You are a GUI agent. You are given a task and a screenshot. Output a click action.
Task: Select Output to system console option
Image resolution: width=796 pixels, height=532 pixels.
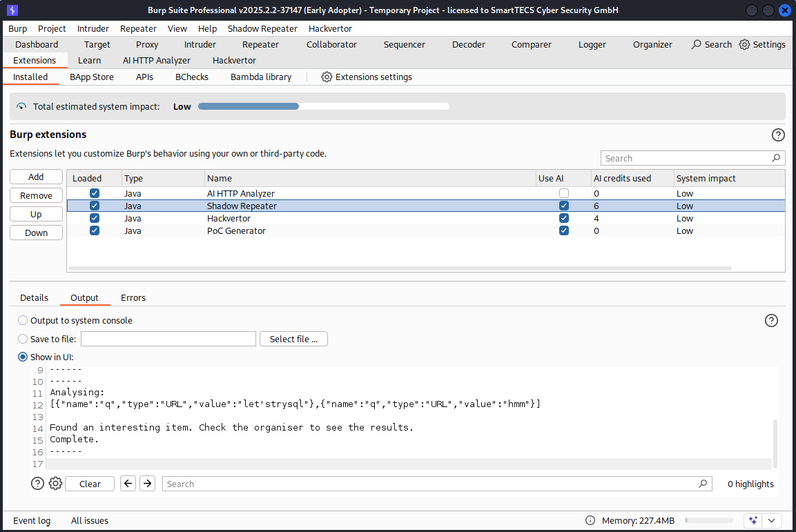(x=23, y=321)
